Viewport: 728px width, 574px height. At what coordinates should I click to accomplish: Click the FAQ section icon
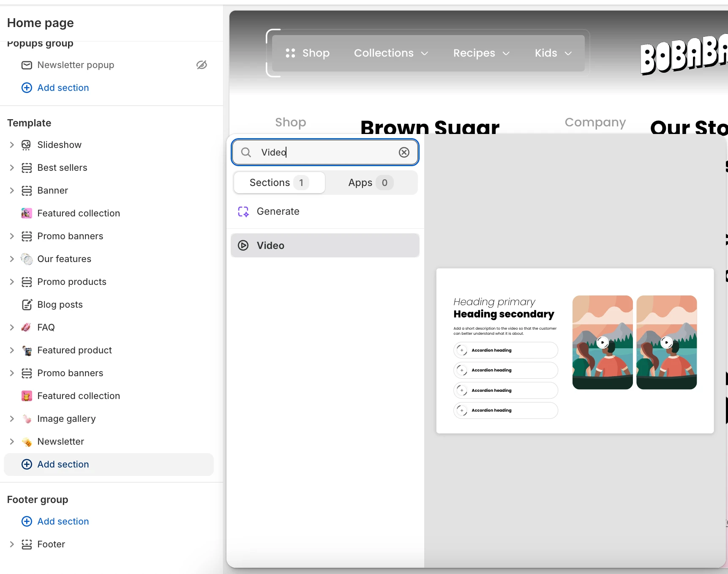pos(27,328)
